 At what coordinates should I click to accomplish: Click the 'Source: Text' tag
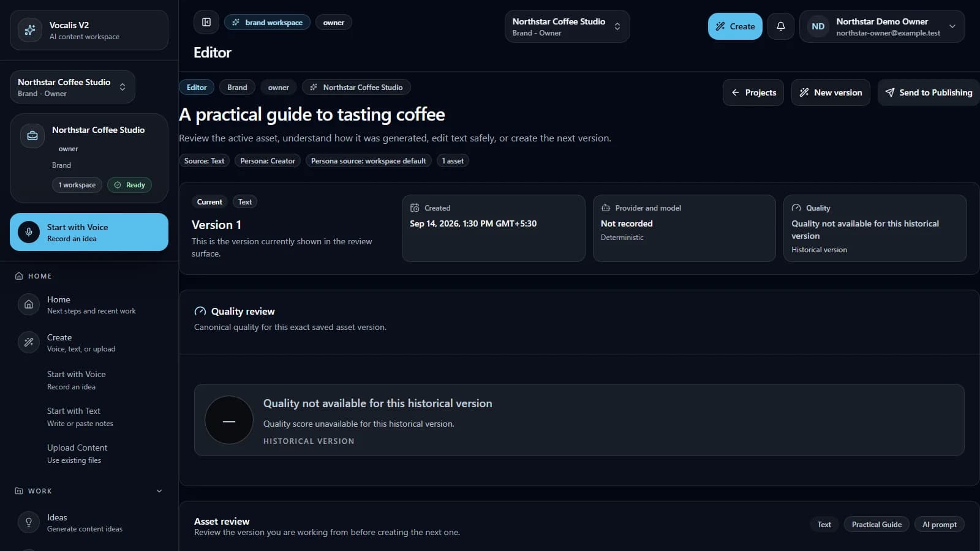pyautogui.click(x=205, y=160)
